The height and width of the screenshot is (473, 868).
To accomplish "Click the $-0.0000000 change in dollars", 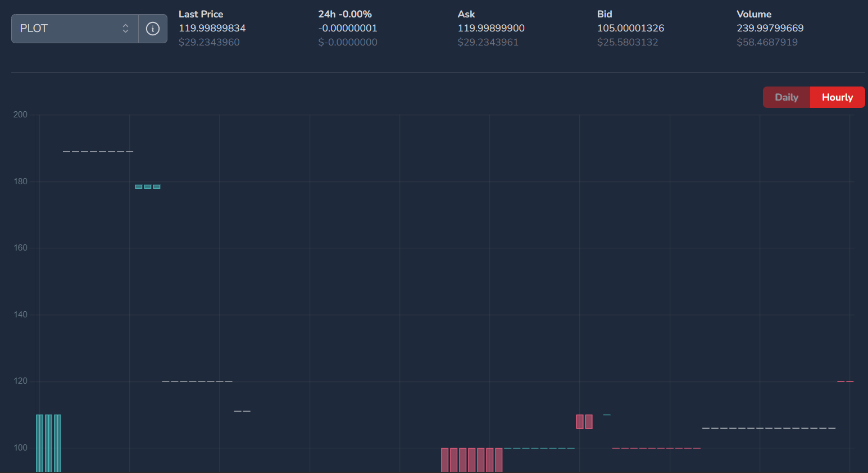I will 348,42.
